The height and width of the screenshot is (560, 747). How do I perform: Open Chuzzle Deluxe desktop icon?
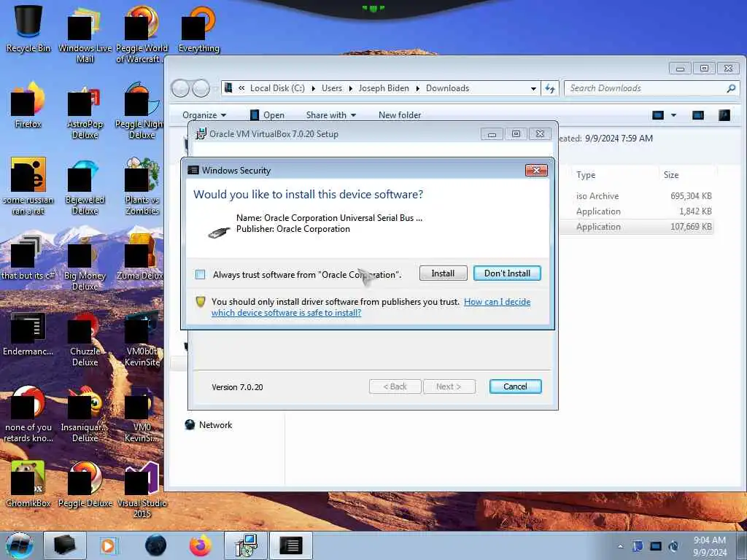[x=85, y=339]
